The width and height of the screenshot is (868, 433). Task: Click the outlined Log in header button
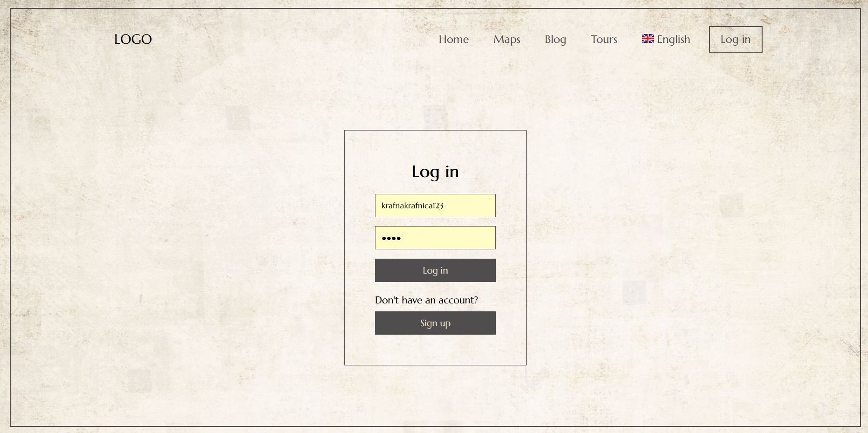coord(735,39)
